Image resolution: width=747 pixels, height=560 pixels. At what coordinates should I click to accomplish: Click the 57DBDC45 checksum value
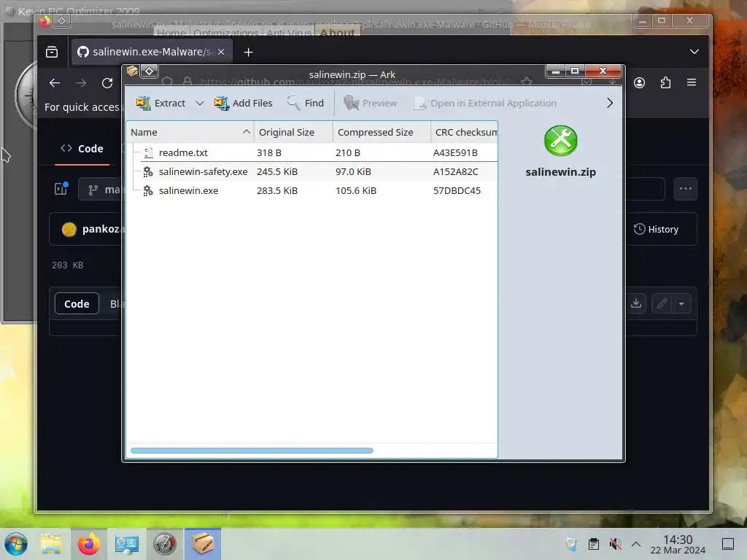click(x=457, y=191)
